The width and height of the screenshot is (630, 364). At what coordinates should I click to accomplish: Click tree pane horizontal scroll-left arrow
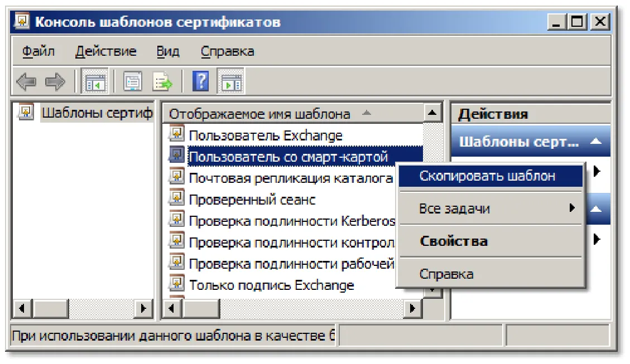(22, 308)
